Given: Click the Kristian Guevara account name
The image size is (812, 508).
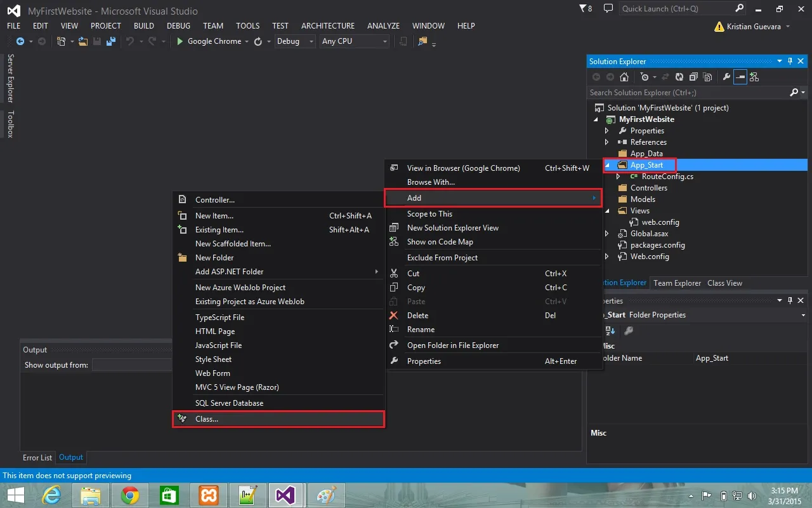Looking at the screenshot, I should 753,27.
